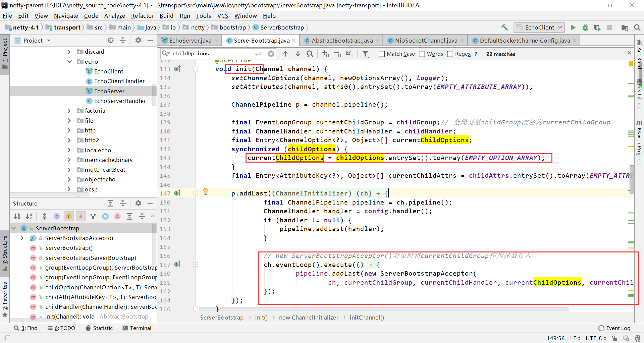This screenshot has height=343, width=644.
Task: Open the EchoClient run configuration dropdown
Action: coord(540,27)
